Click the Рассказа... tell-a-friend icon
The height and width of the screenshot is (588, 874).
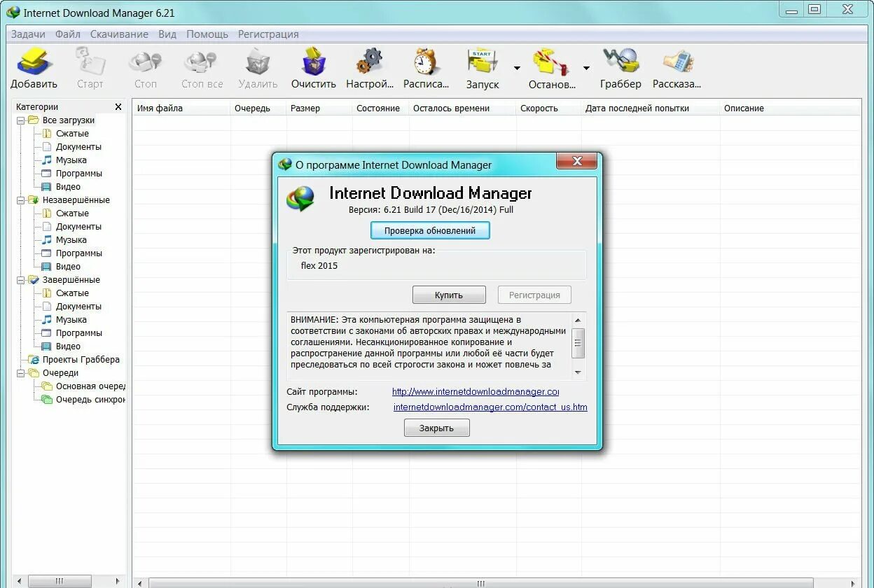[x=677, y=62]
